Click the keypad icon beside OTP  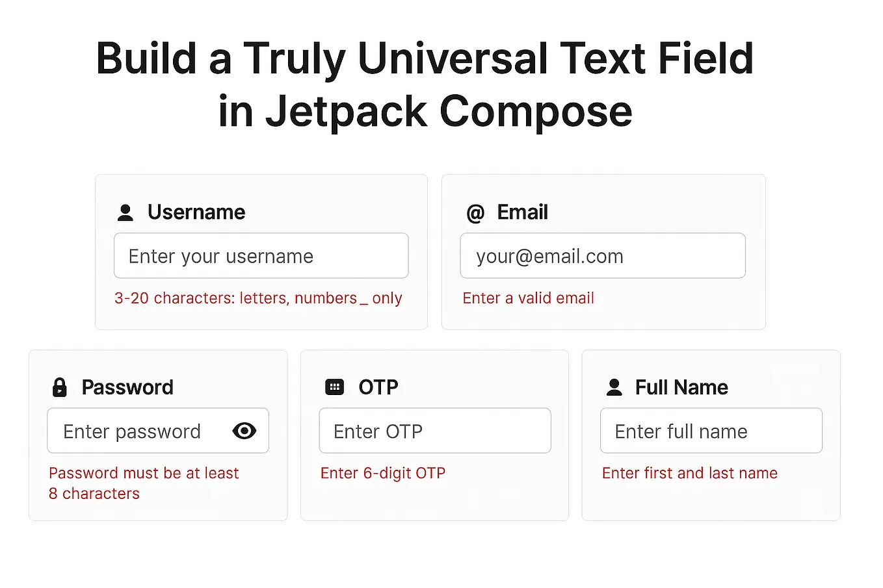[x=334, y=387]
